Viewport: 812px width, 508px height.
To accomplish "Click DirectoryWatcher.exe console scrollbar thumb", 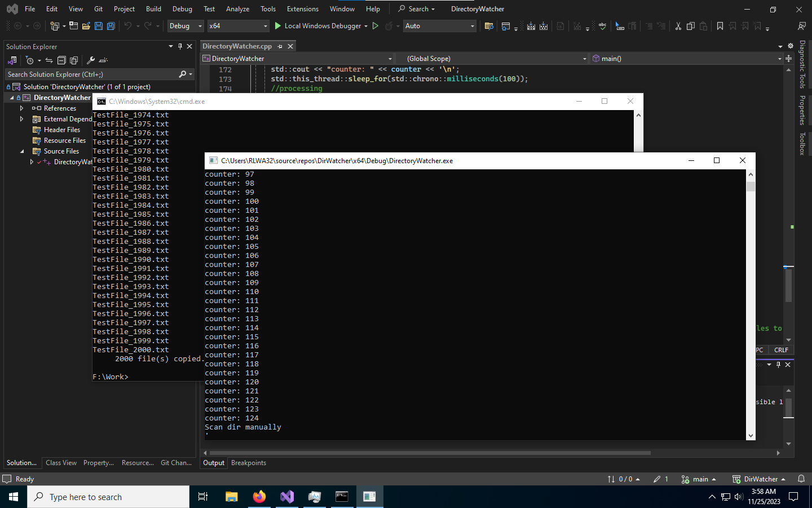I will [751, 186].
